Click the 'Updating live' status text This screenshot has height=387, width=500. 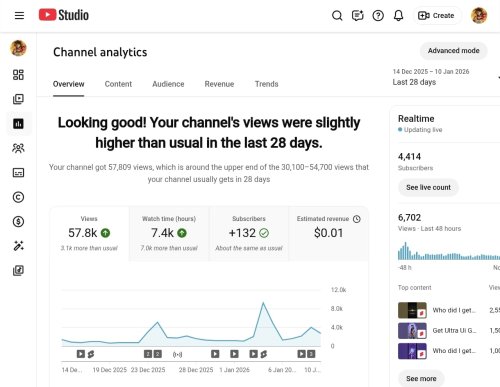(x=423, y=130)
